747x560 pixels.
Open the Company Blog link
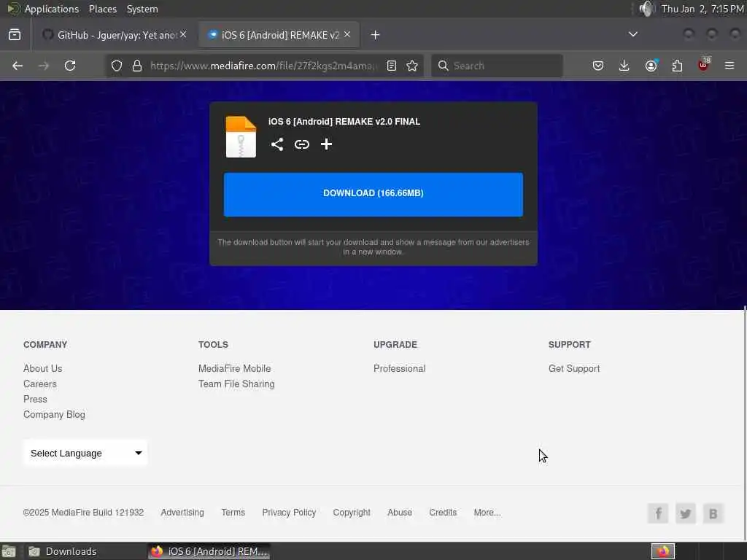click(x=54, y=414)
